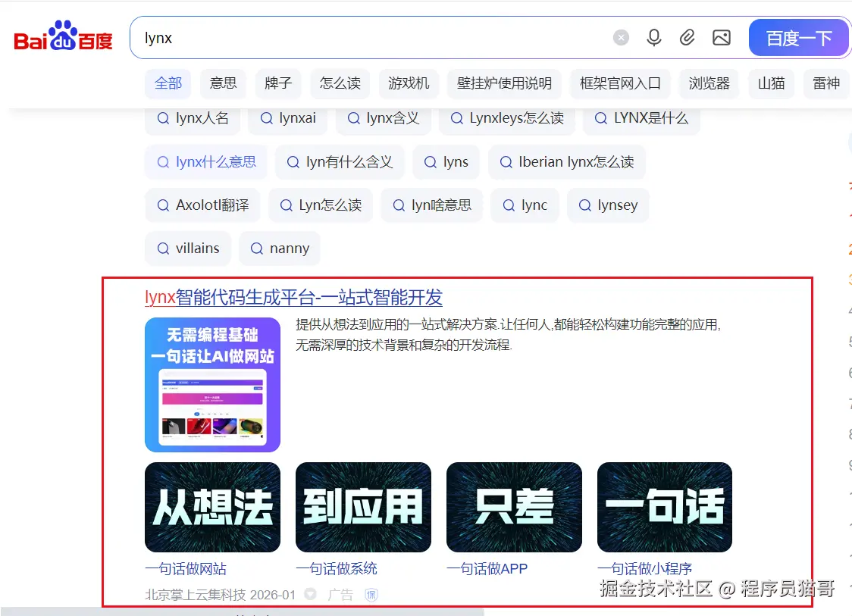Click the 到应用 image tile
Screen dimensions: 852x616
363,508
